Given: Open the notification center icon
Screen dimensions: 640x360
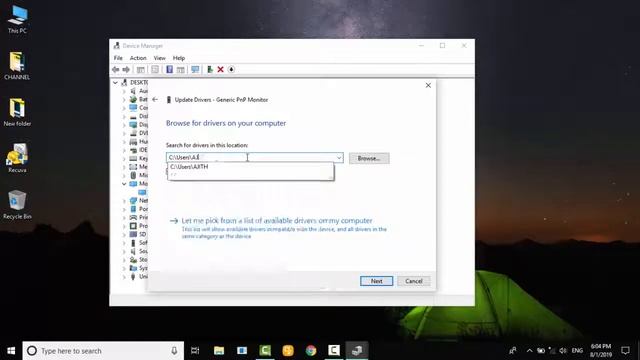Looking at the screenshot, I should click(625, 351).
